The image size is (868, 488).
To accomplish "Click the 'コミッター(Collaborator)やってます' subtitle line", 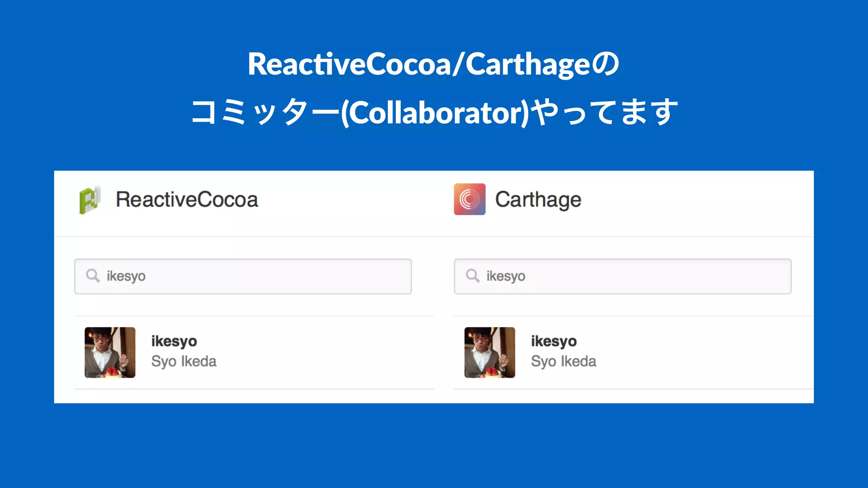I will click(434, 112).
